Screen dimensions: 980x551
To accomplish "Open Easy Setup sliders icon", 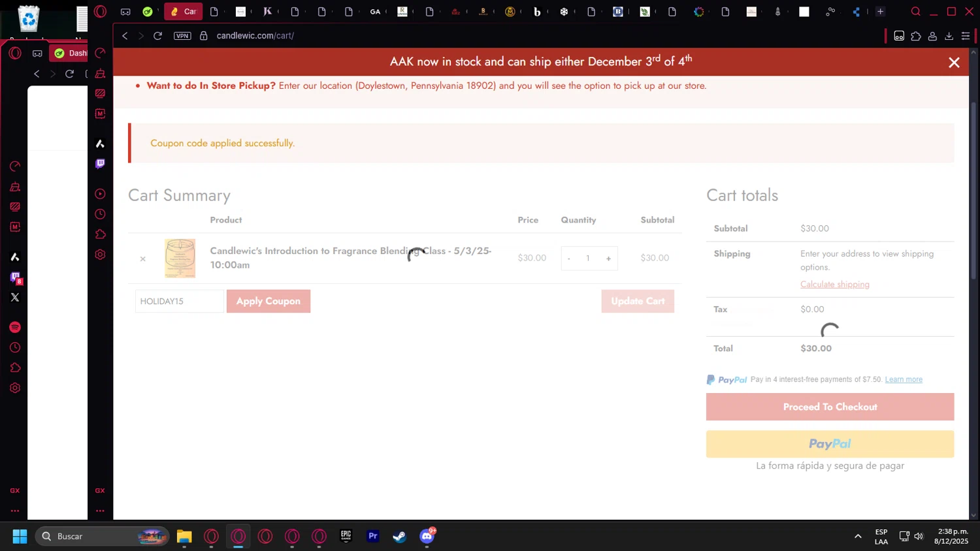I will tap(966, 36).
